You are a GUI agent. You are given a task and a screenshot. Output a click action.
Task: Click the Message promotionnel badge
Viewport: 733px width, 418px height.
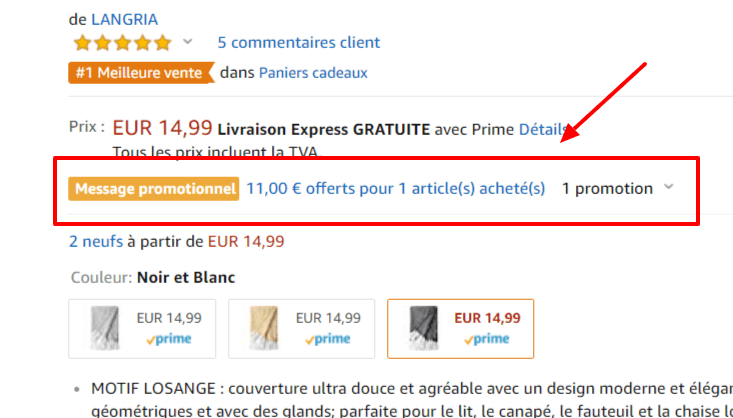(154, 188)
